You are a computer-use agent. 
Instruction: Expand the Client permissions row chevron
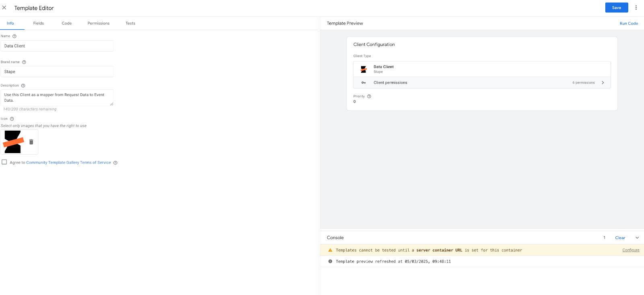coord(603,83)
